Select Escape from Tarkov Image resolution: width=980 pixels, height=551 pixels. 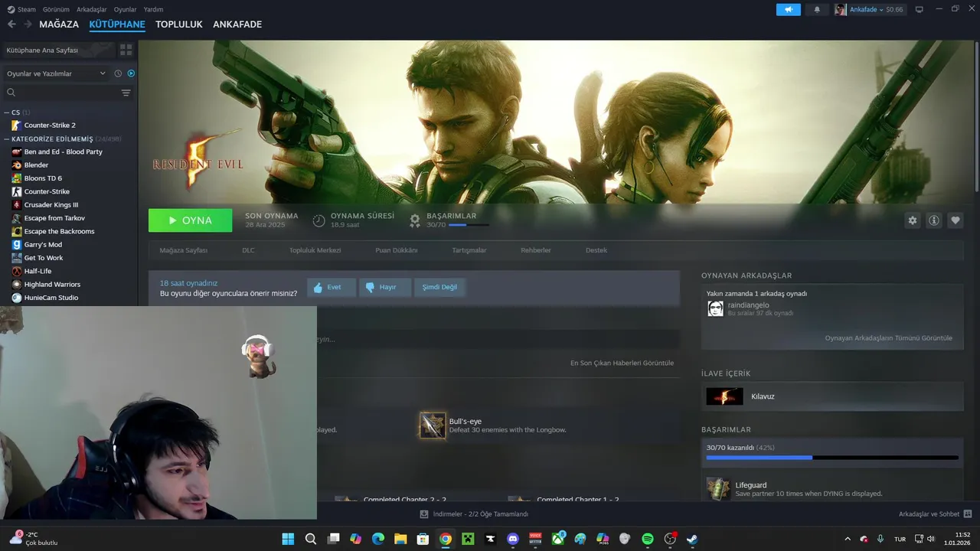(54, 218)
